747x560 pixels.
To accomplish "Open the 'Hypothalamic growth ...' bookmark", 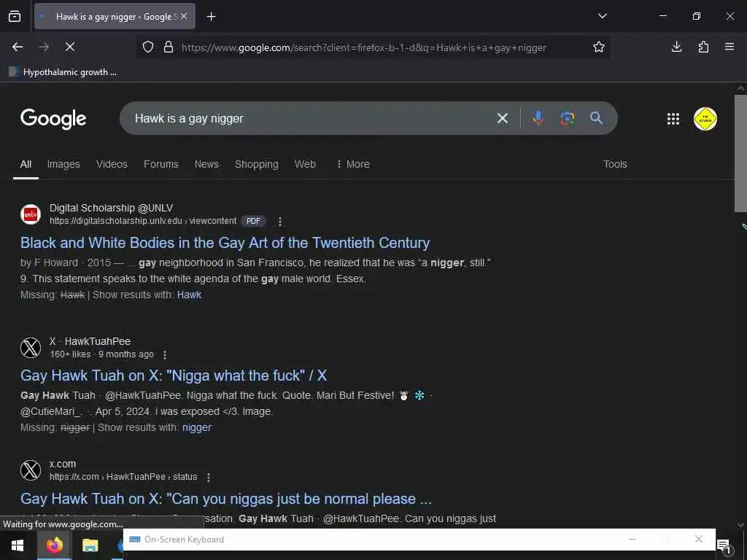I will pos(63,72).
